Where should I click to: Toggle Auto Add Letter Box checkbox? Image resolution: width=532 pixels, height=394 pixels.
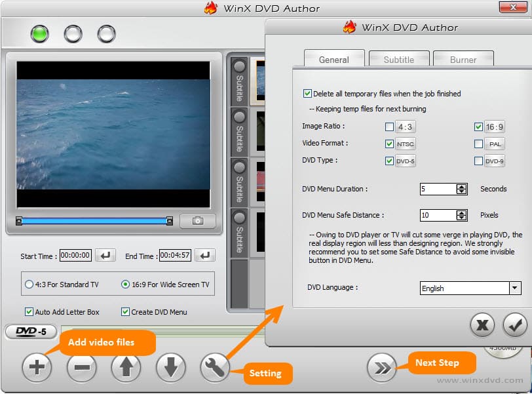click(x=29, y=311)
